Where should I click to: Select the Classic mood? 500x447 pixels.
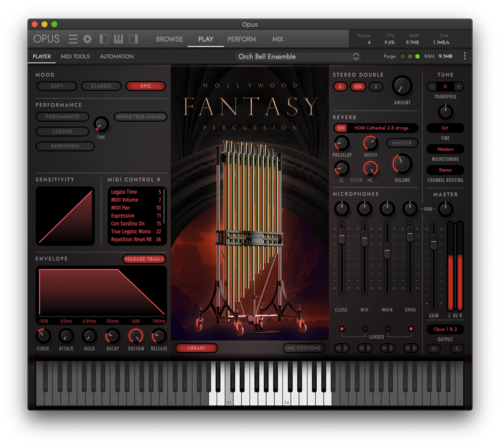(101, 86)
